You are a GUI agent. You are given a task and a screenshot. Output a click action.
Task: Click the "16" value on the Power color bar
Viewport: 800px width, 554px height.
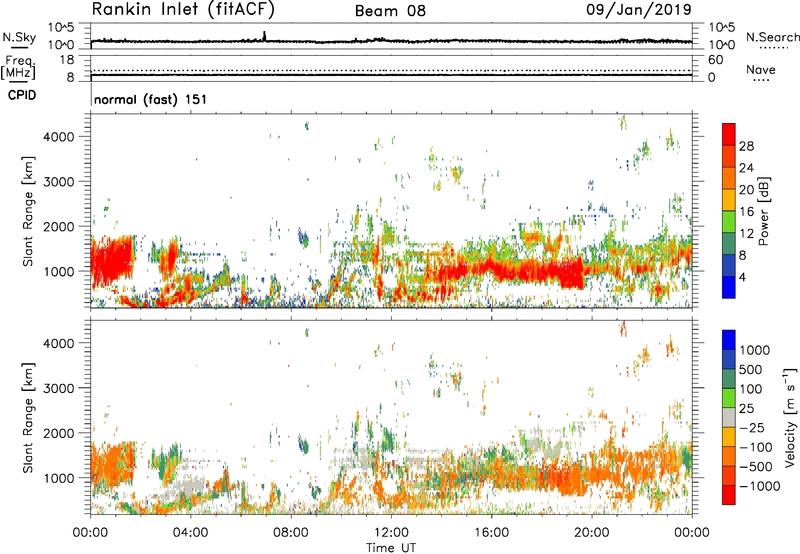tap(746, 212)
